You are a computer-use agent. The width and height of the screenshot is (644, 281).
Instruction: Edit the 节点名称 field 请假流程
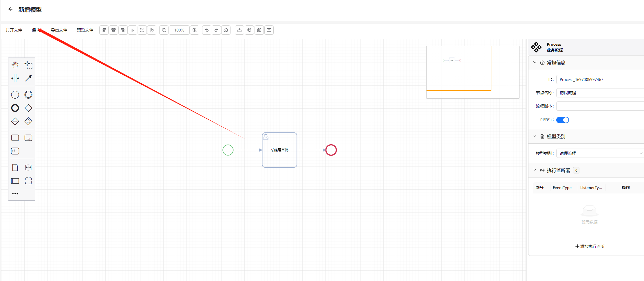coord(600,93)
